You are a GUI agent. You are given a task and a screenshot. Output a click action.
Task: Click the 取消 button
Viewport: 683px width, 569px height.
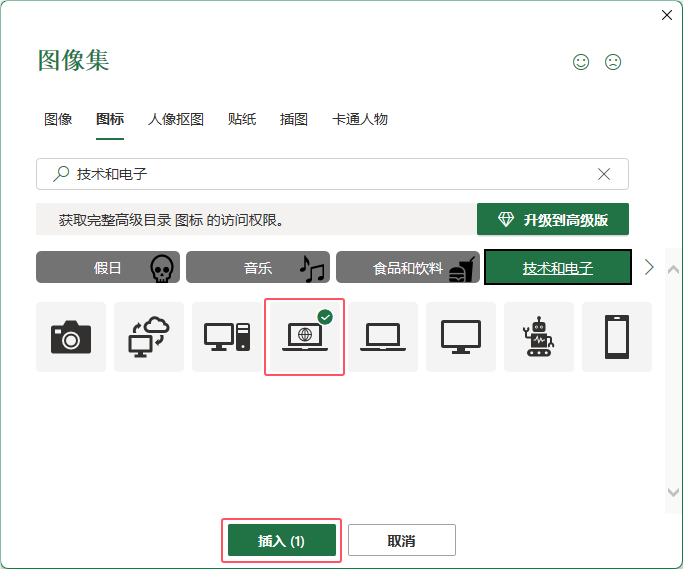[402, 540]
